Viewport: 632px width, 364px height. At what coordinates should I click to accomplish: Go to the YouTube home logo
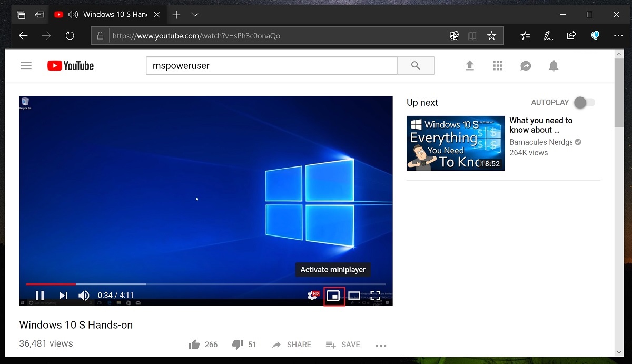point(71,66)
